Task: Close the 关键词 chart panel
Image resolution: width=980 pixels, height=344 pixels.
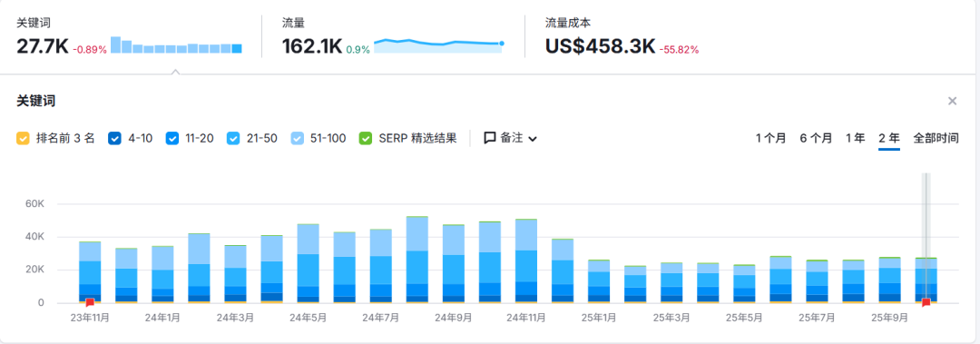Action: (952, 101)
